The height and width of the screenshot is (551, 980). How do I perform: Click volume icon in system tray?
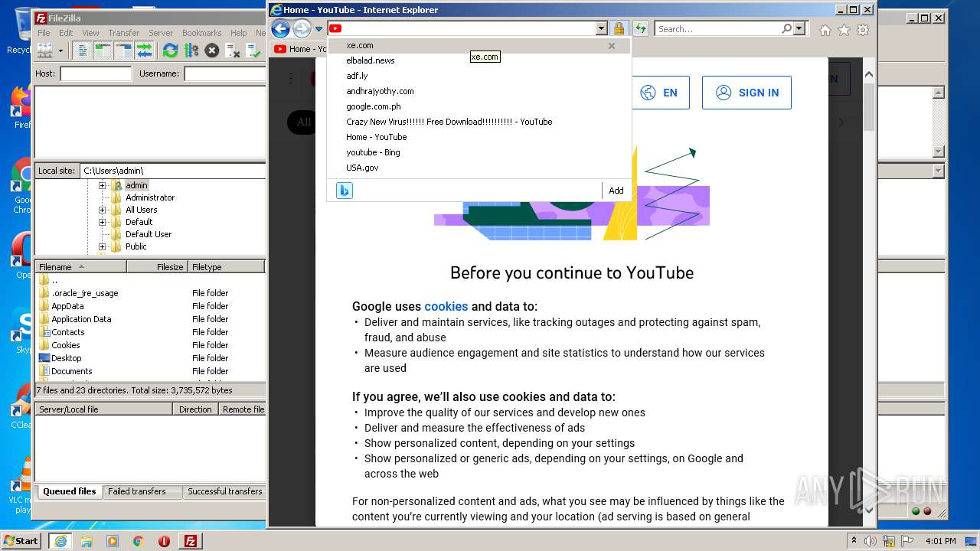point(871,541)
